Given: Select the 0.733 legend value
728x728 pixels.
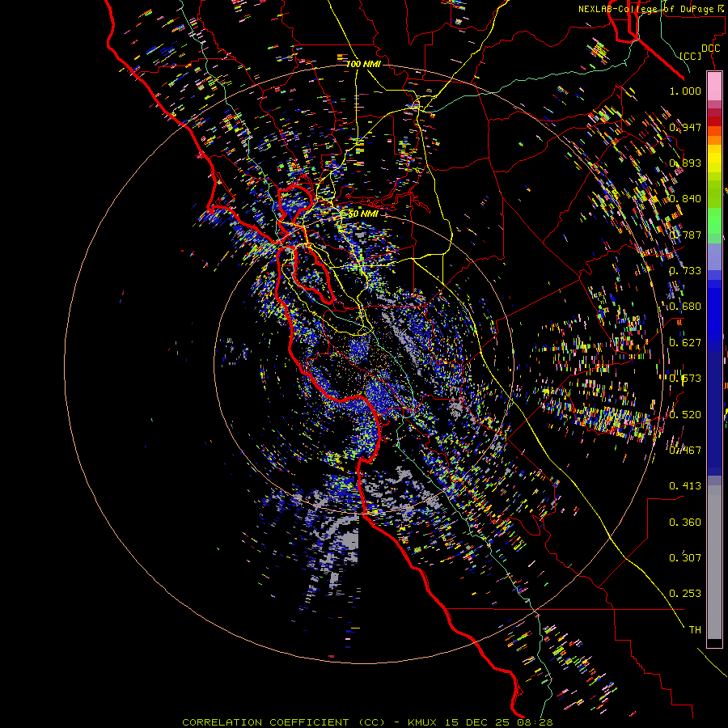Looking at the screenshot, I should [685, 271].
